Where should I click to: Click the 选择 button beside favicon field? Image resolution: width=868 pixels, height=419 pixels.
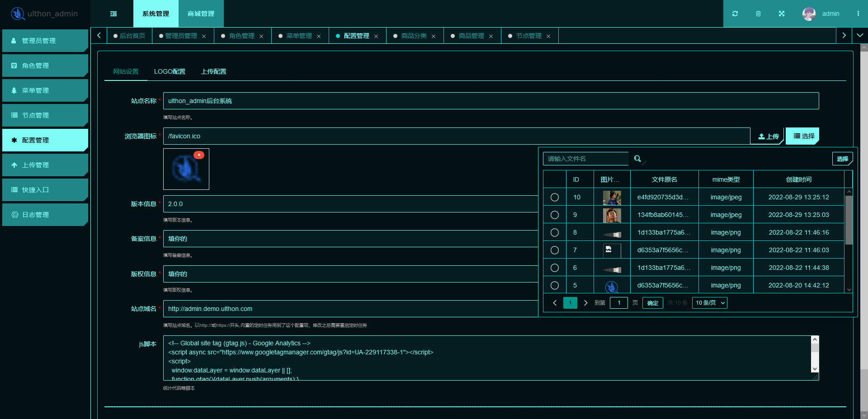[x=803, y=136]
